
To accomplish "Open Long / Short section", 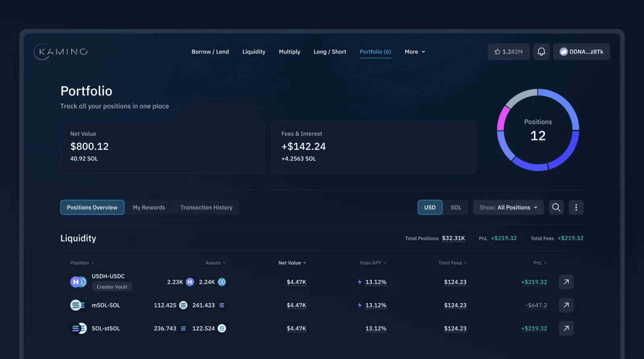I will point(330,52).
